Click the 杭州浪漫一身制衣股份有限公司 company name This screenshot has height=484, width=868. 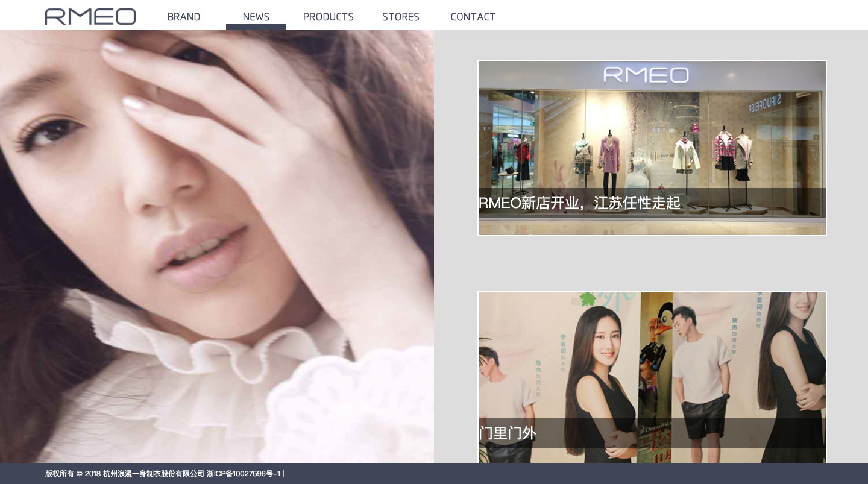coord(154,474)
